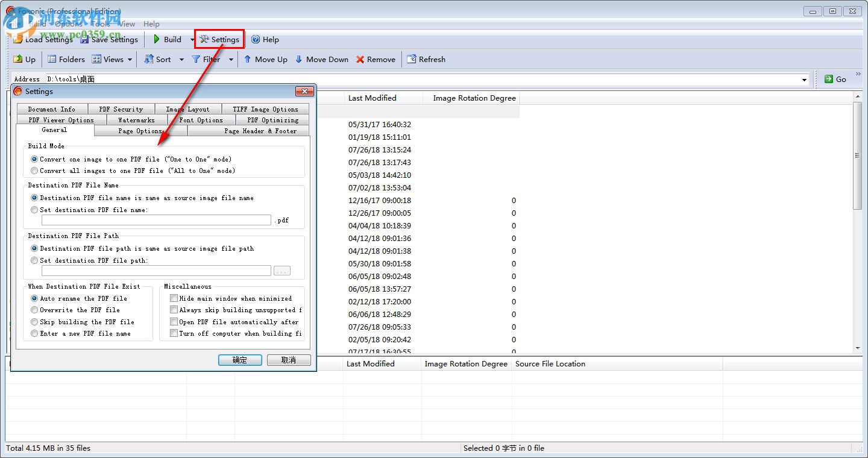Select Enter a new PDF file name
Viewport: 868px width, 458px height.
pos(34,333)
